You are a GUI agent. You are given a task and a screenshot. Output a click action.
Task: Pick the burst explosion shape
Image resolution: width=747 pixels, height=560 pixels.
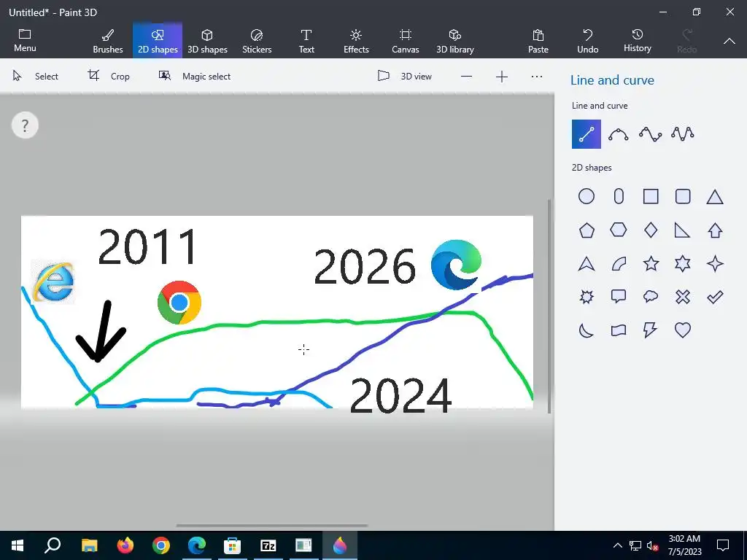[587, 297]
